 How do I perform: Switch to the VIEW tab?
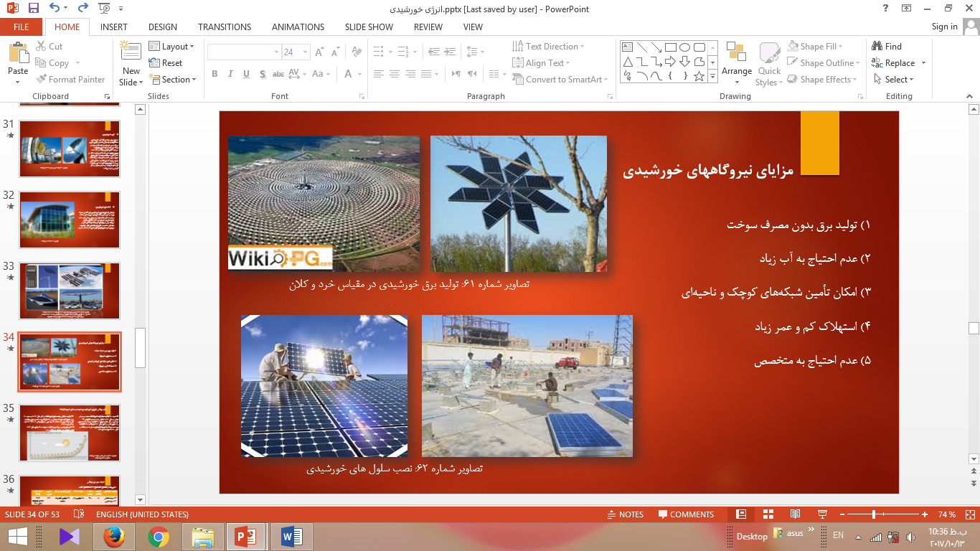473,27
